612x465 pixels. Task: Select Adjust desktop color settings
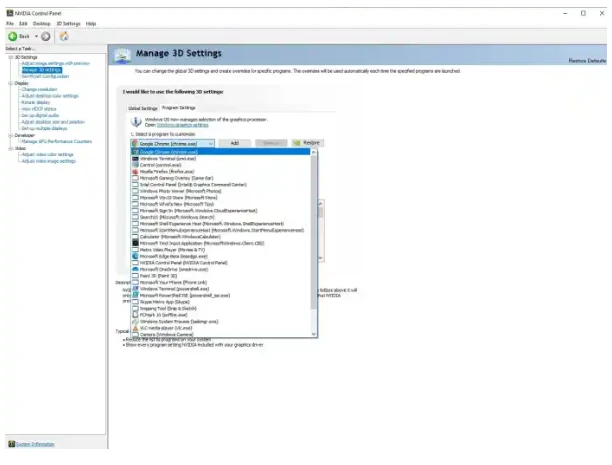(50, 96)
